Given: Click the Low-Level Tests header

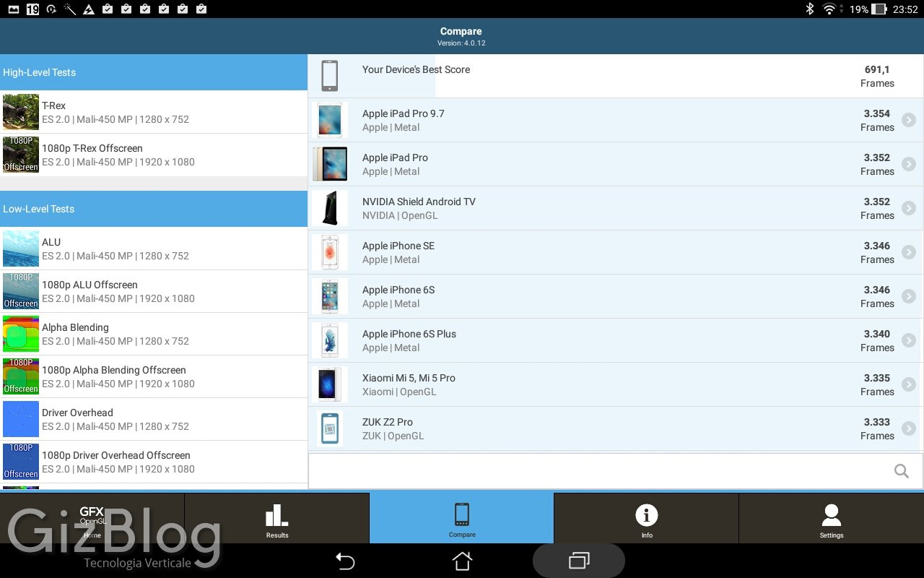Looking at the screenshot, I should [154, 209].
